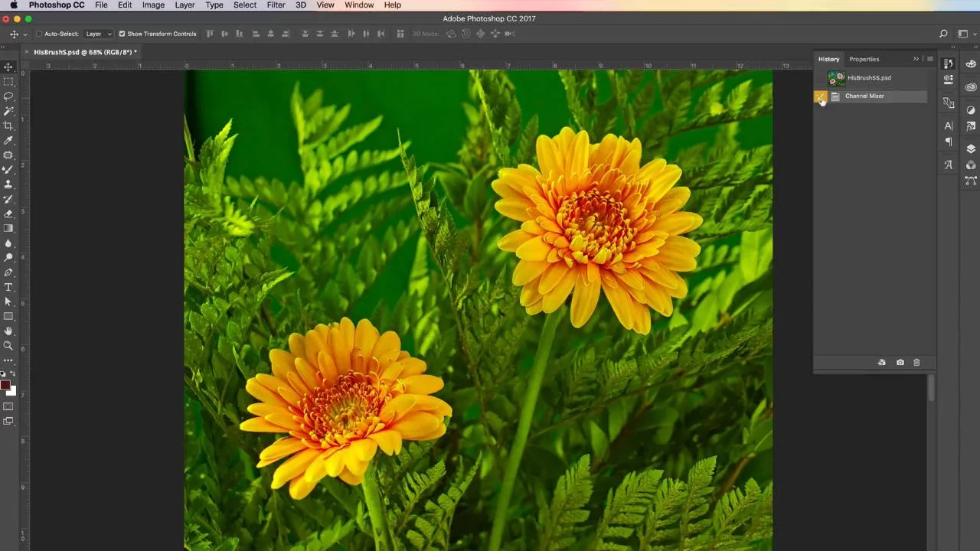Open the History panel flyout menu
Viewport: 980px width, 551px height.
click(929, 59)
